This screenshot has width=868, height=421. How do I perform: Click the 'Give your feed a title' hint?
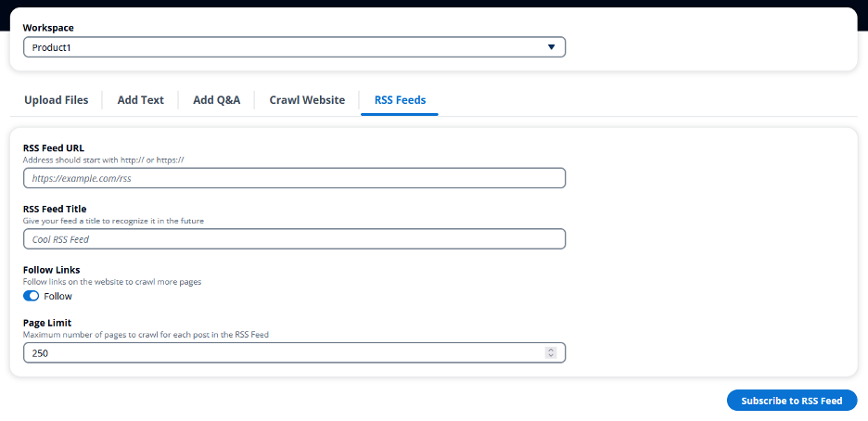tap(113, 221)
